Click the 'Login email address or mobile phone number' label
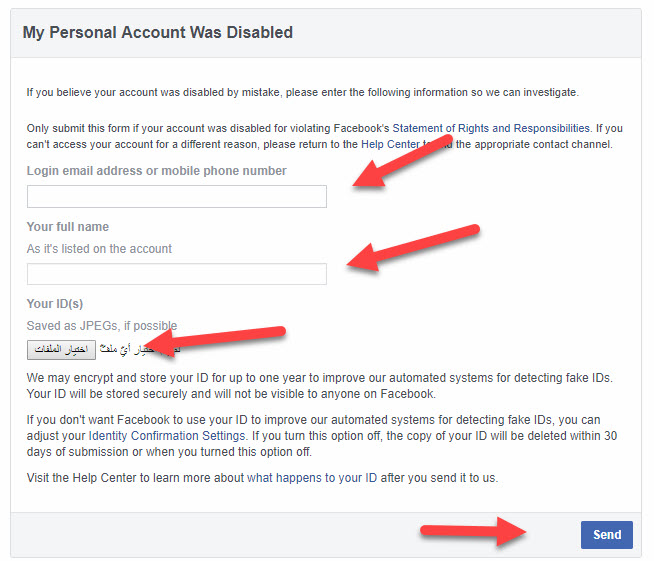 coord(157,171)
